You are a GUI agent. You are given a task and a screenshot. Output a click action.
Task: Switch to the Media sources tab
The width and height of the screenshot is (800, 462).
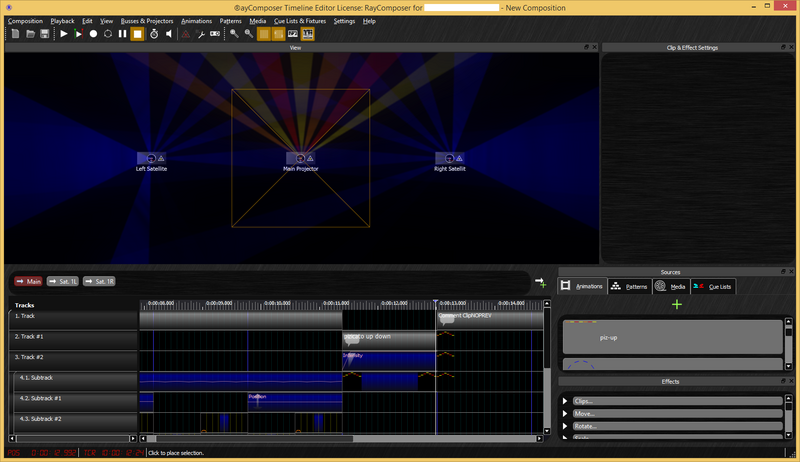(671, 286)
